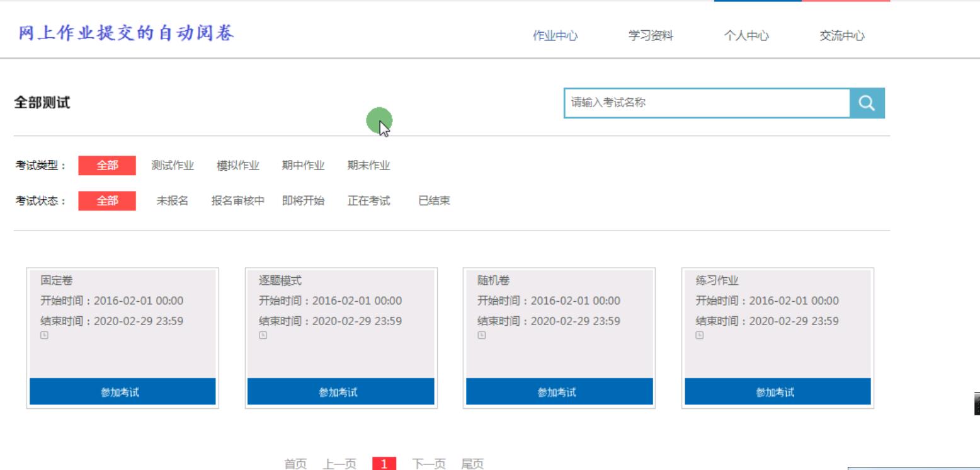Click small clock icon in 逐题模式 card

pos(263,336)
